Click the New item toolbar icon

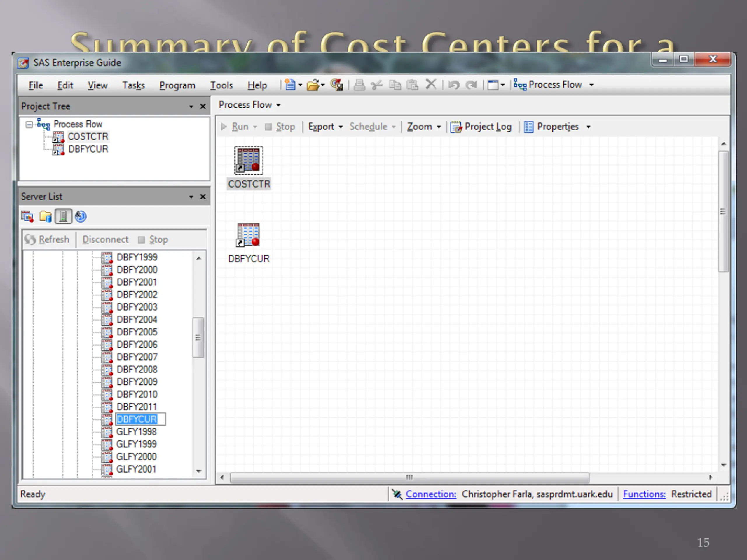pyautogui.click(x=290, y=84)
